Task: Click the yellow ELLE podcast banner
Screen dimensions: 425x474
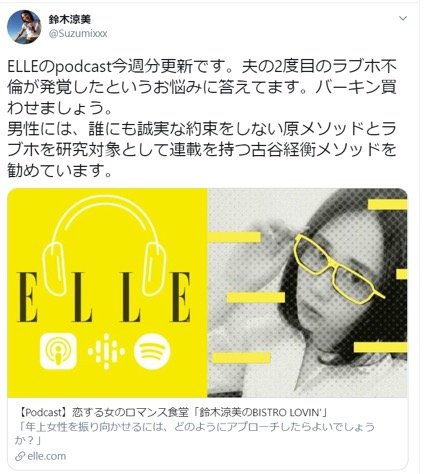Action: click(x=107, y=293)
